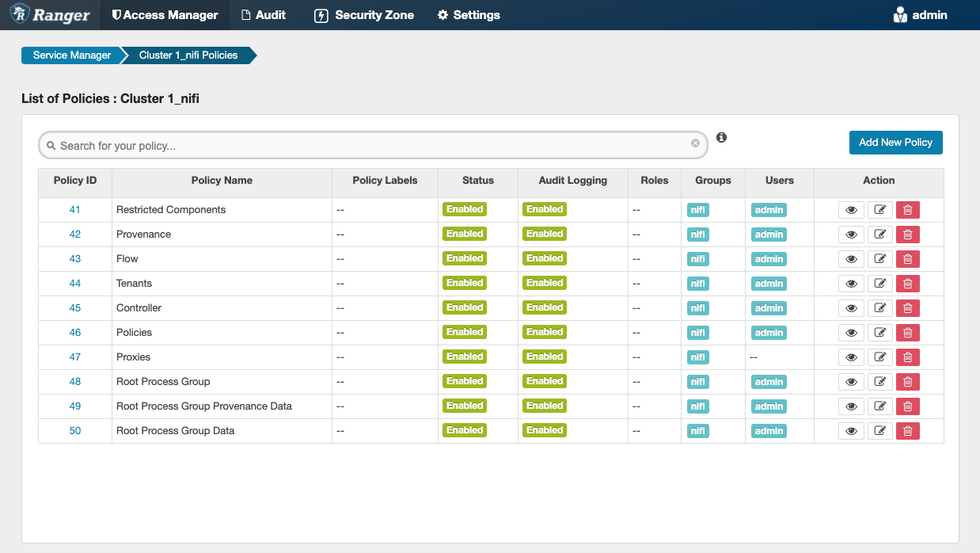View the Policies policy details
Screen dimensions: 980x553
coord(851,333)
